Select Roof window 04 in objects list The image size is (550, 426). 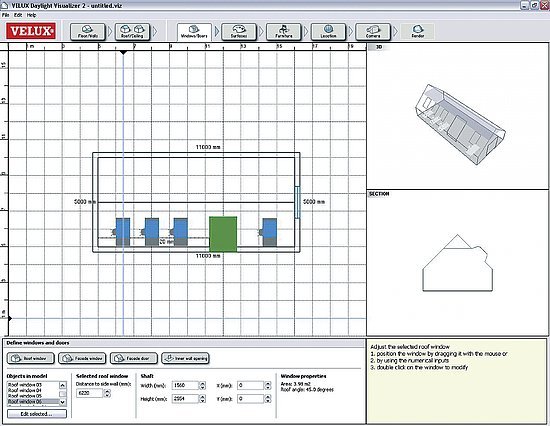[25, 390]
